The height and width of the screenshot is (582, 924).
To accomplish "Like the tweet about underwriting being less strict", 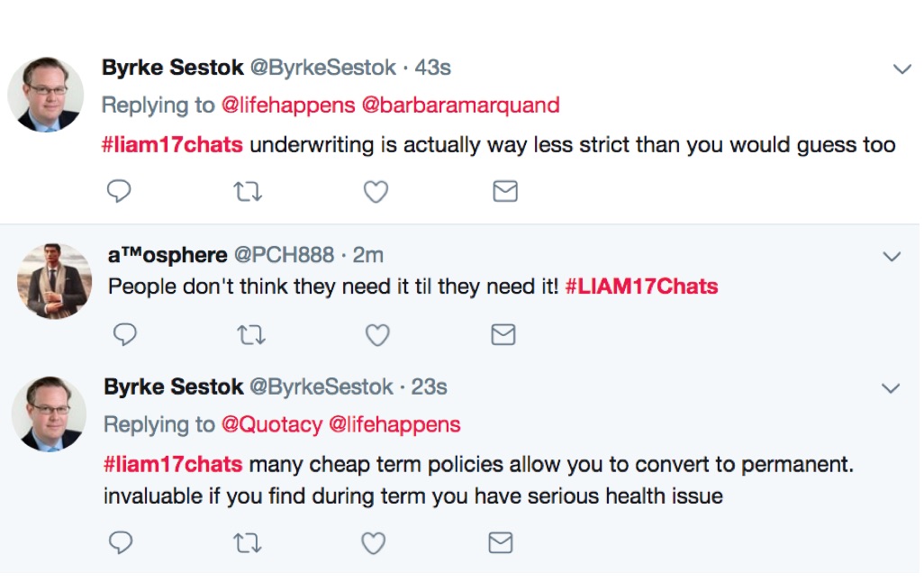I will click(376, 191).
